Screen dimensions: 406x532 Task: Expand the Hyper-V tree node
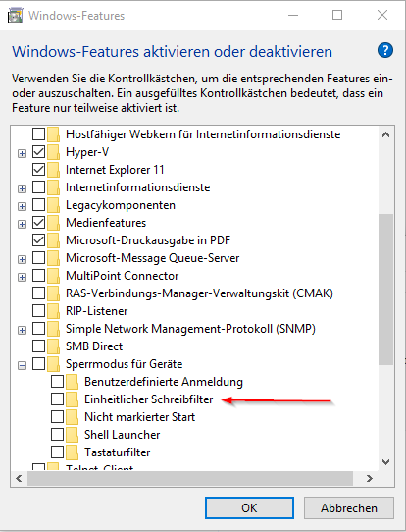(x=22, y=153)
